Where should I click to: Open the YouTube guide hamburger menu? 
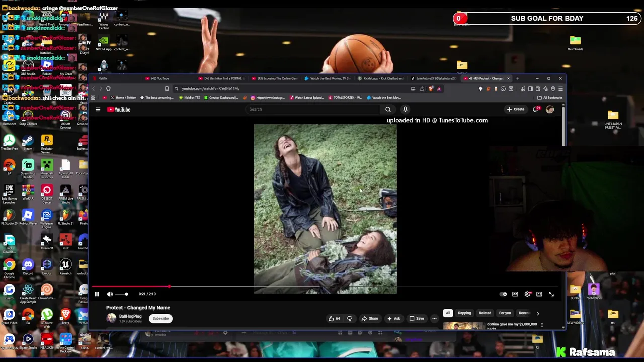point(98,109)
